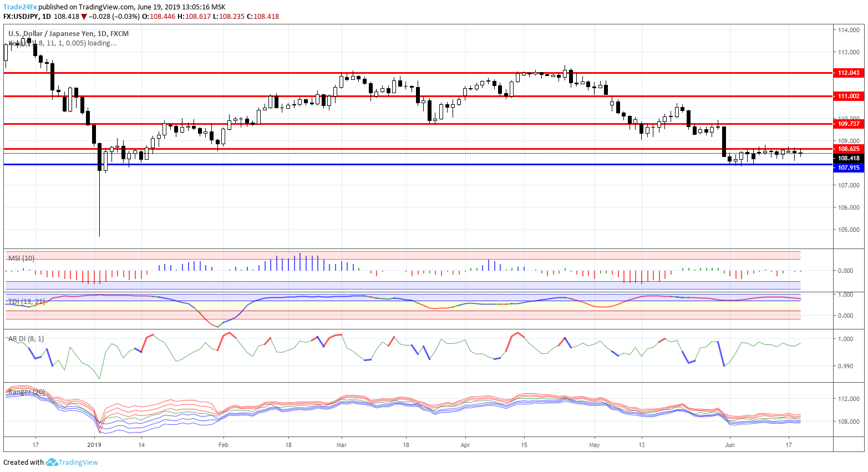Viewport: 868px width, 472px height.
Task: Click the red down-triangle change indicator
Action: click(84, 17)
